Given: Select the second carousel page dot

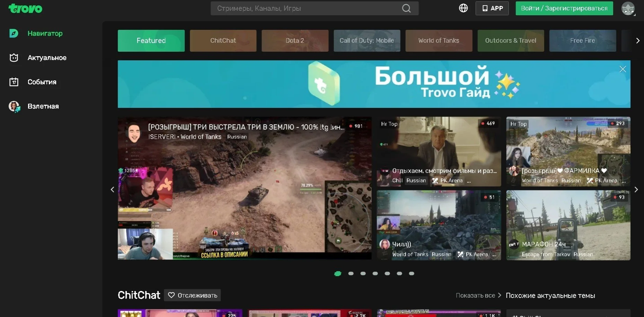Looking at the screenshot, I should click(351, 274).
